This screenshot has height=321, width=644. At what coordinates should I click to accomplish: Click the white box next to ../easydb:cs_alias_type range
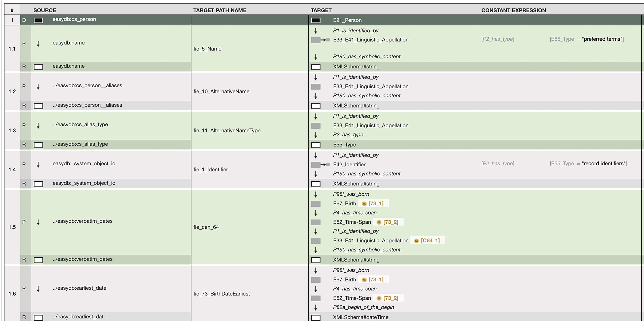38,145
